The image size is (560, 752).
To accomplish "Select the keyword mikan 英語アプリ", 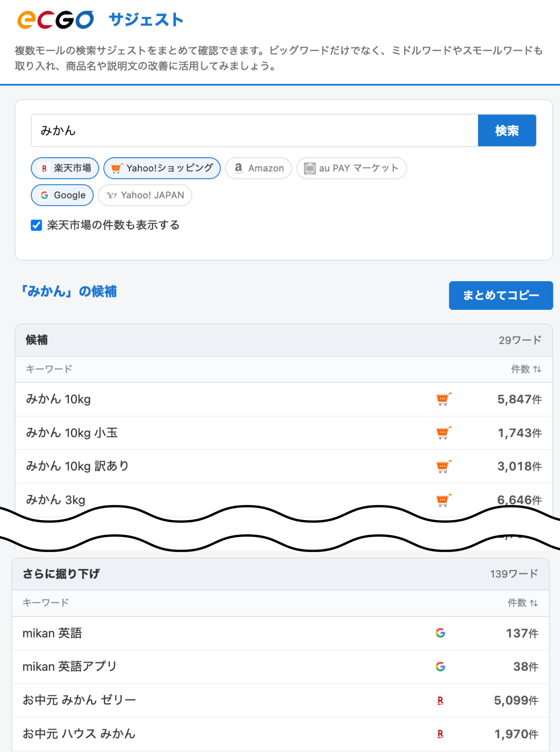I will tap(69, 667).
